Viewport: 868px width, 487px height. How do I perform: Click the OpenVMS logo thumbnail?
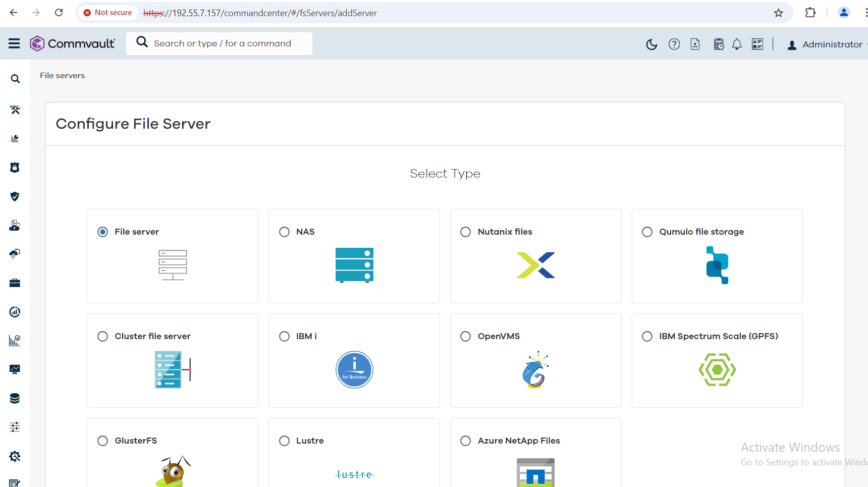pos(535,370)
